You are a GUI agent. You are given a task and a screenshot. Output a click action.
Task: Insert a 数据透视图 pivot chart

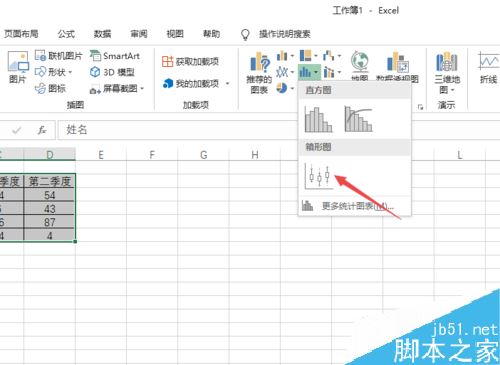pyautogui.click(x=397, y=67)
